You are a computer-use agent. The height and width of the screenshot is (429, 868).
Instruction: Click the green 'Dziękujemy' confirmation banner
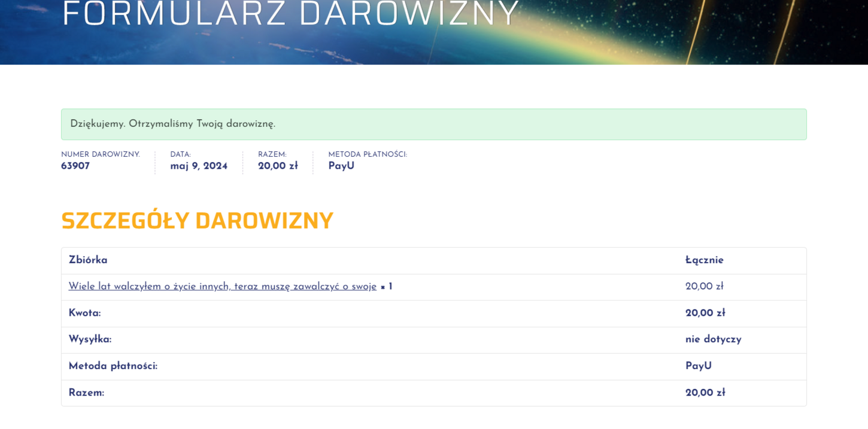[x=433, y=124]
